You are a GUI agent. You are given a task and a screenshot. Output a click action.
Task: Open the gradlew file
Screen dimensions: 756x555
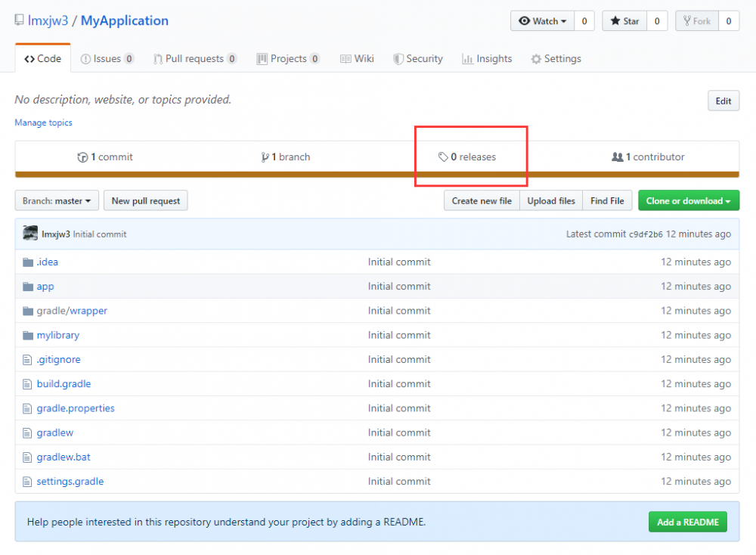click(55, 433)
